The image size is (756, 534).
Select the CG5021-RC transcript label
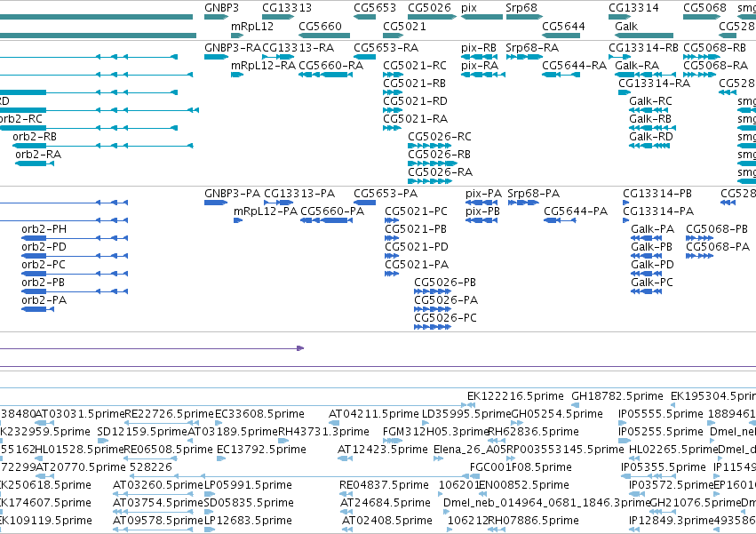(415, 66)
